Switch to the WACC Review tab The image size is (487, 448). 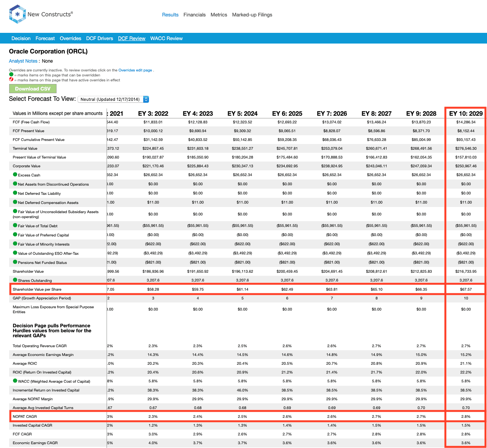167,39
